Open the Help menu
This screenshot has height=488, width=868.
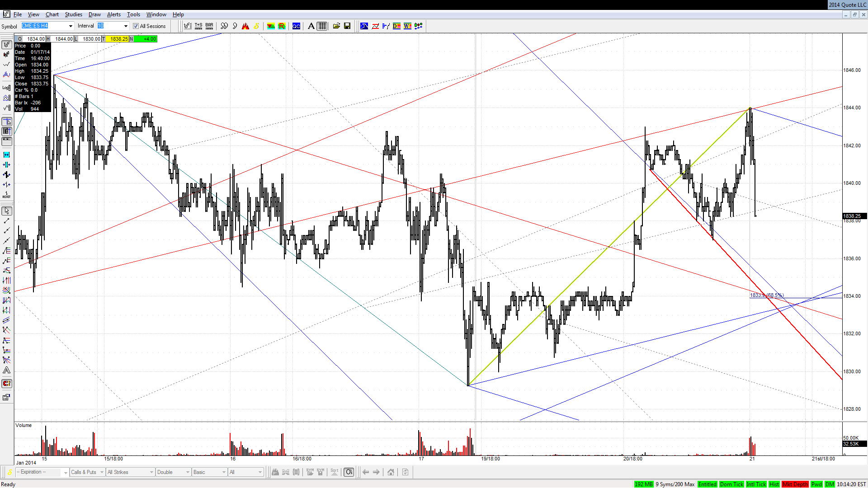click(x=178, y=14)
